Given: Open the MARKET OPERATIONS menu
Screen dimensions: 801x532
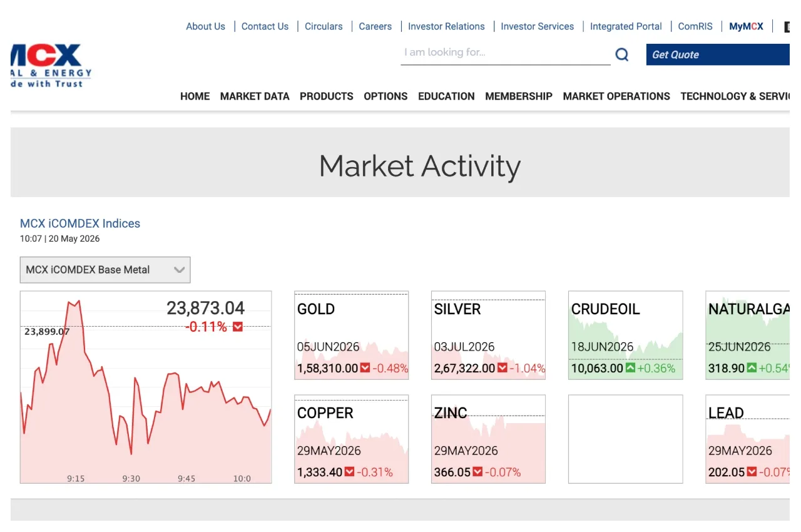Looking at the screenshot, I should coord(616,96).
